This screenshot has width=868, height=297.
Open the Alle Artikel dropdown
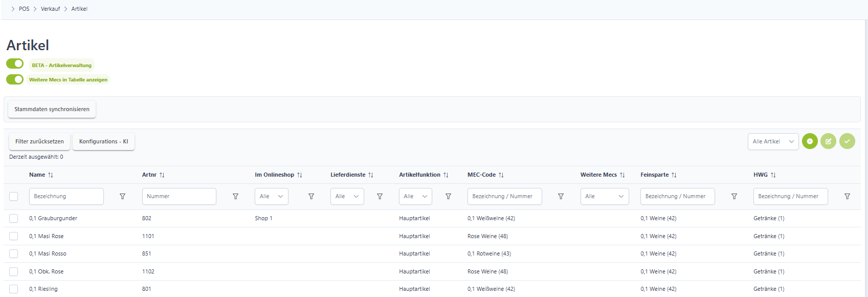[773, 141]
